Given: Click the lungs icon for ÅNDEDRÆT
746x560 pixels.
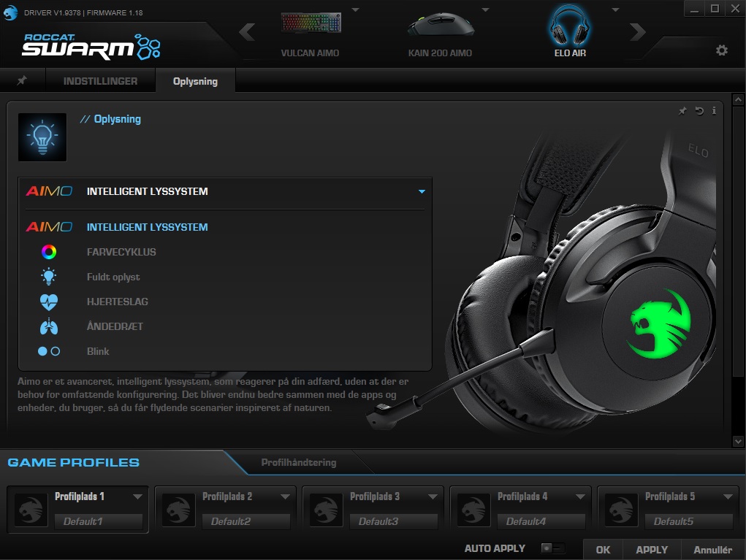Looking at the screenshot, I should [x=48, y=326].
